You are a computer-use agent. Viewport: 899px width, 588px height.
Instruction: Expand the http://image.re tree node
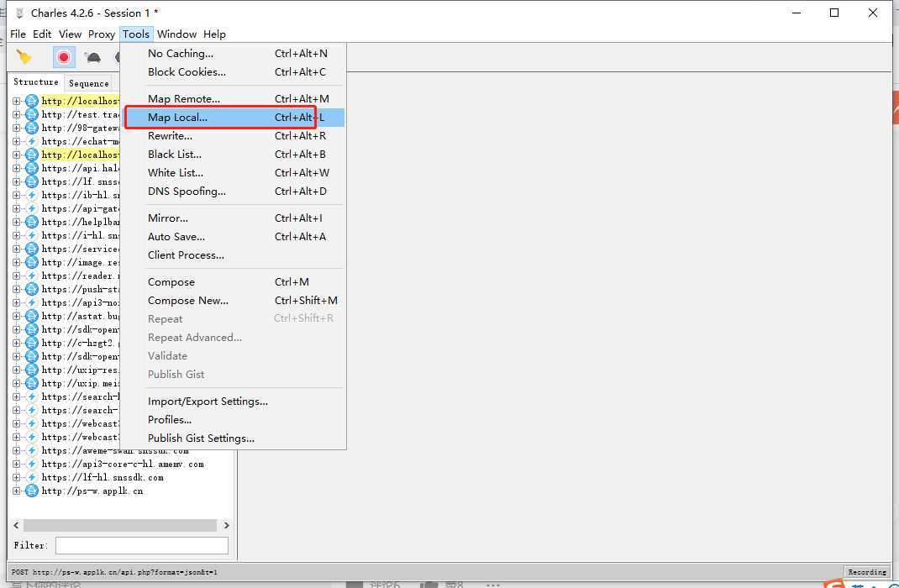point(16,262)
